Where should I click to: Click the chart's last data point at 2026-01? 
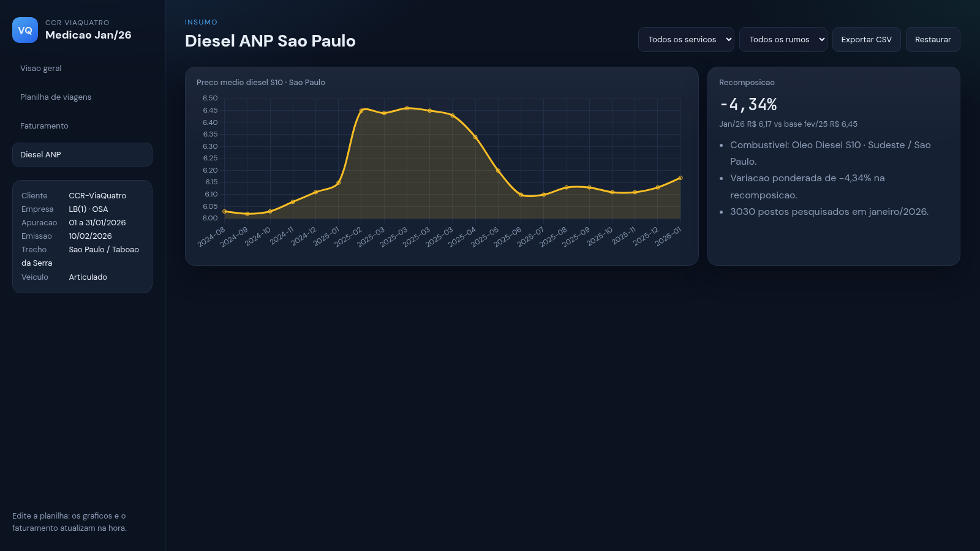[680, 178]
